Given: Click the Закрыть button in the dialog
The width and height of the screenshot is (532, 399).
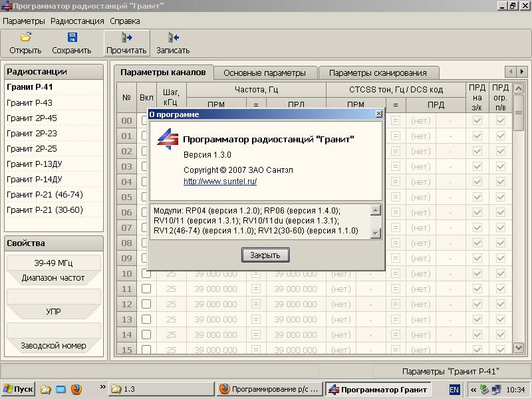Looking at the screenshot, I should tap(265, 255).
